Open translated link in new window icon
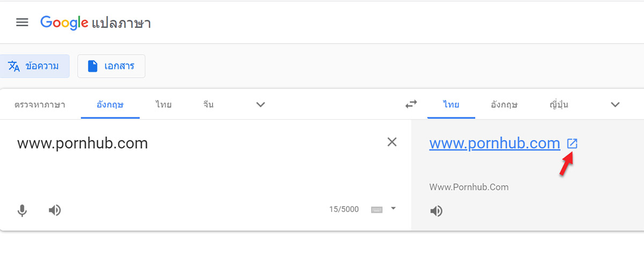Screen dimensions: 644x265 (x=573, y=144)
